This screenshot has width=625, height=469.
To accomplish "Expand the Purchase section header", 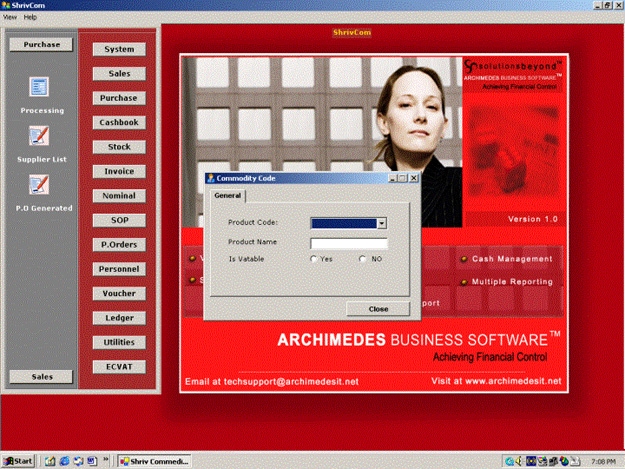I will pos(40,44).
